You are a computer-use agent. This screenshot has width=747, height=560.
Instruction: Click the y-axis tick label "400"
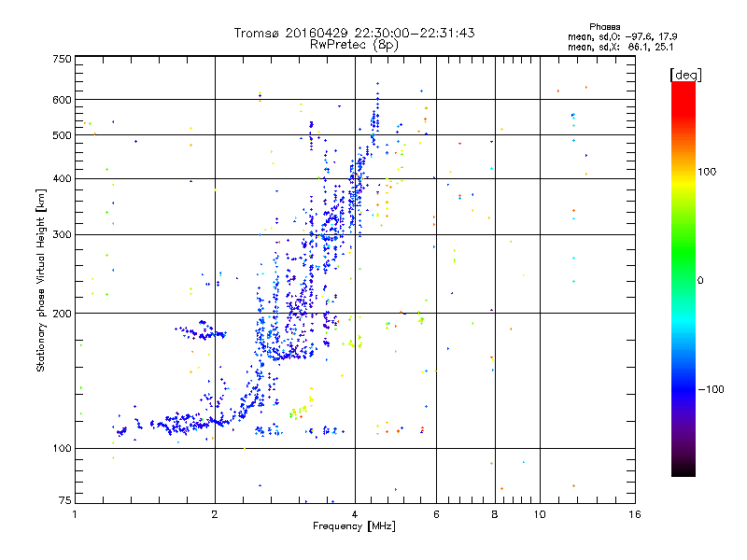63,179
